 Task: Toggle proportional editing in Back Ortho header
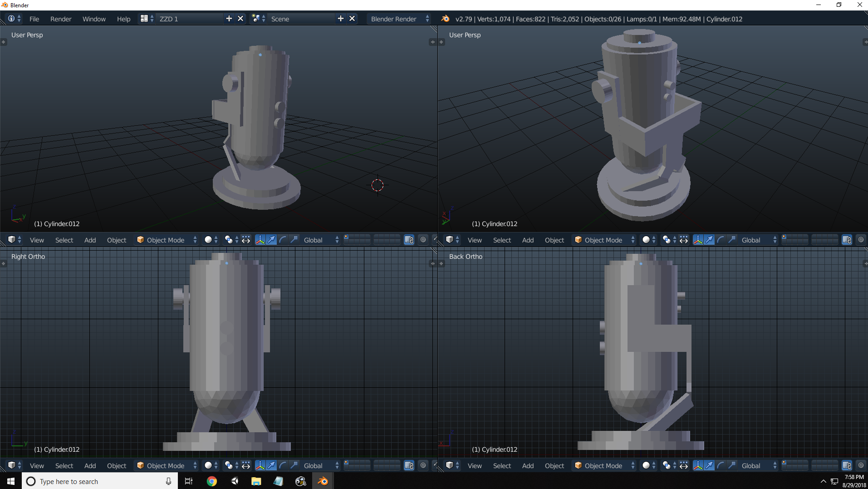tap(861, 465)
